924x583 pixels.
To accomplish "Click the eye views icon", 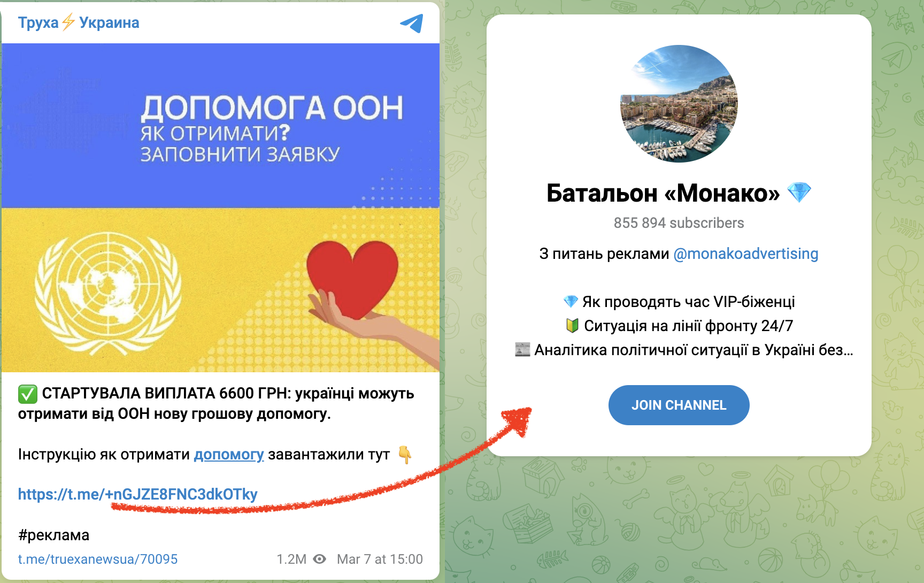I will [319, 559].
